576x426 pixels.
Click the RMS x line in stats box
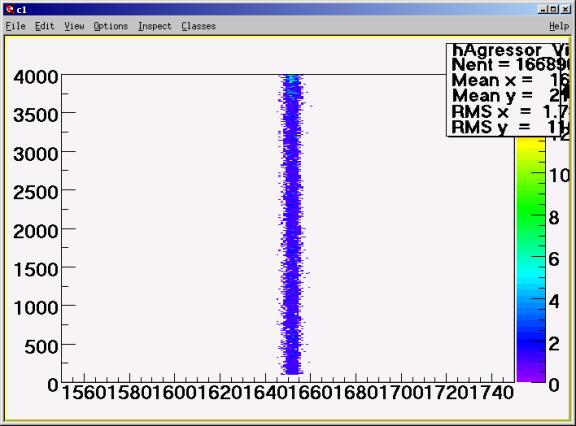coord(510,112)
